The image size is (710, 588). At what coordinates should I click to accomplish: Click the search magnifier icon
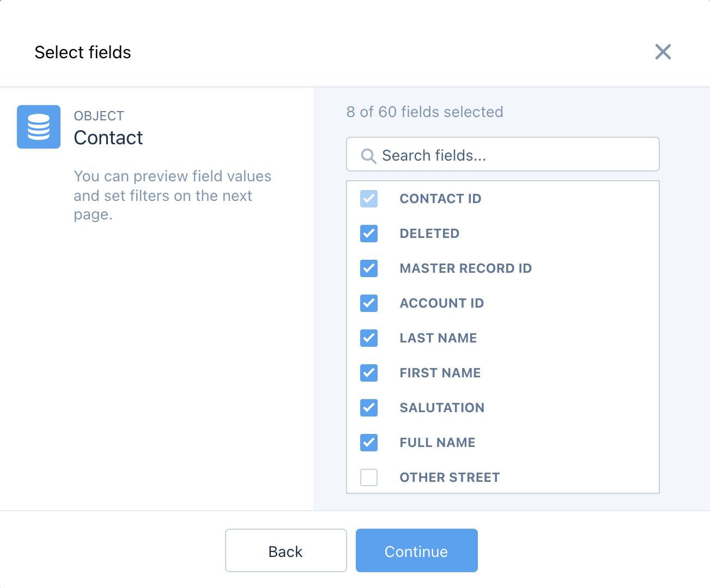coord(368,156)
